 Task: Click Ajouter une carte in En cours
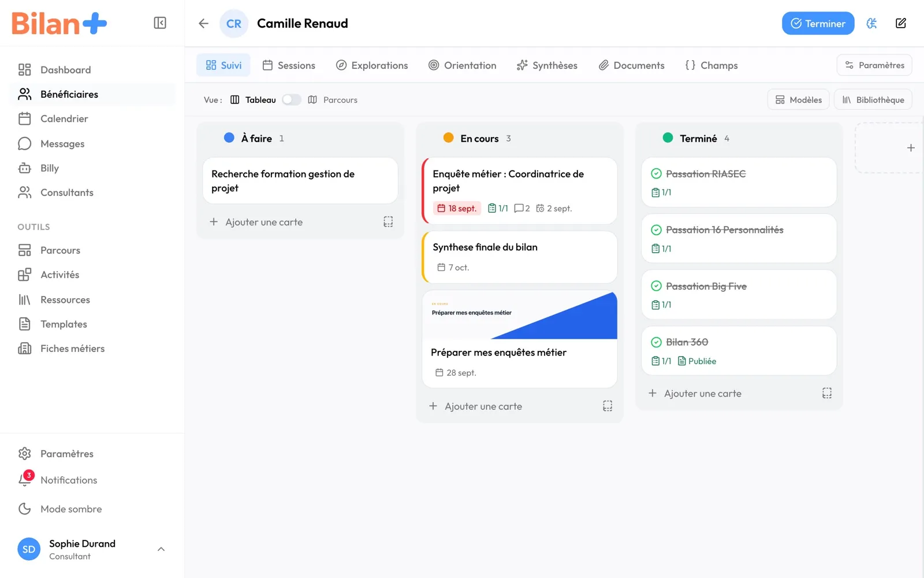tap(483, 406)
